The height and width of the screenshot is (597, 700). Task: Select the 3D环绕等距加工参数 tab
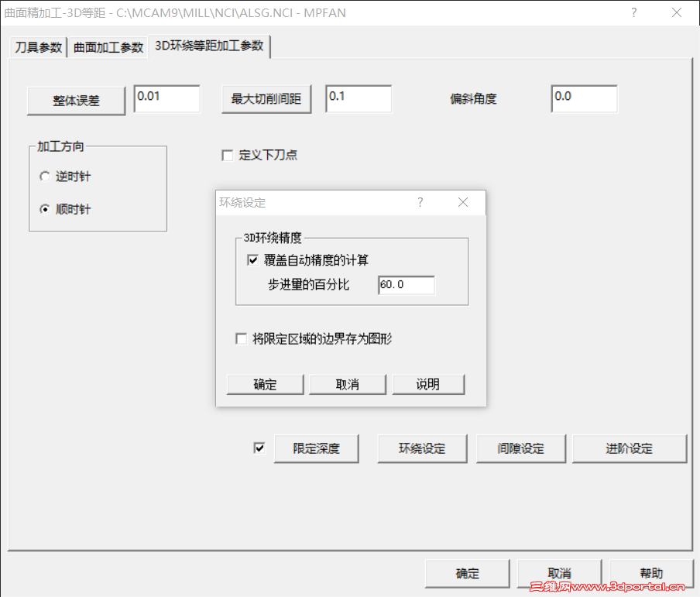[x=209, y=46]
